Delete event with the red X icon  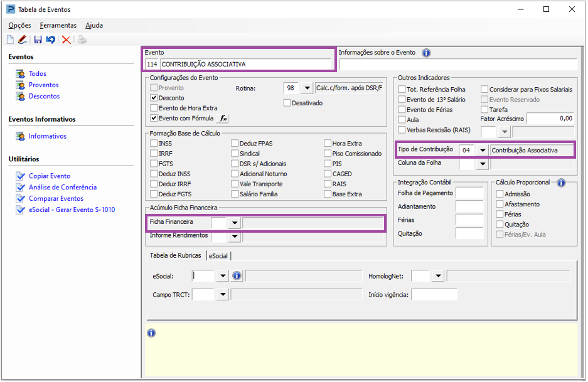67,40
